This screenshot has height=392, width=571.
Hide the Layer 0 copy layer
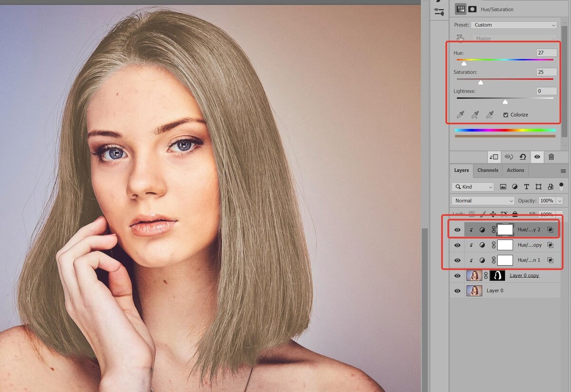click(x=457, y=275)
